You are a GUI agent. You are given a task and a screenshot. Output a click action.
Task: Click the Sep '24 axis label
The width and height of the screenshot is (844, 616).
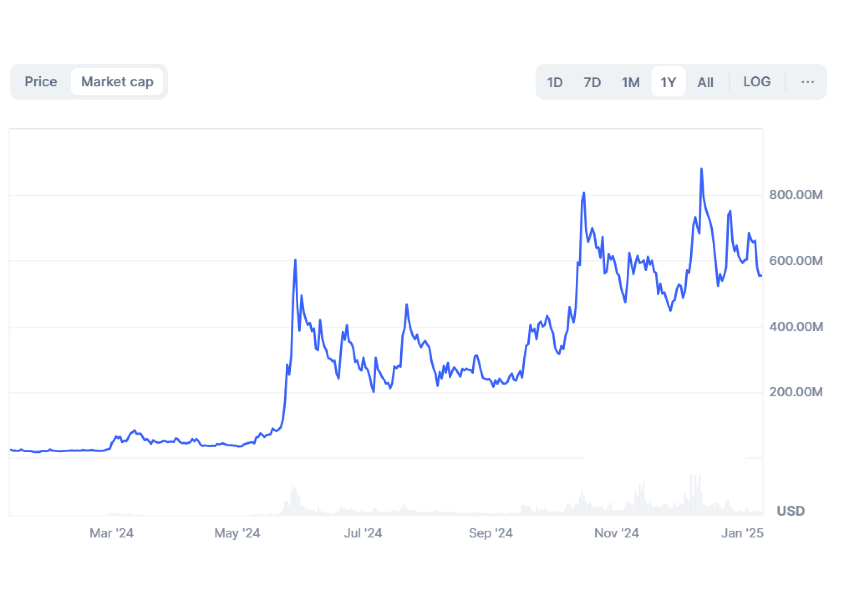[x=491, y=533]
